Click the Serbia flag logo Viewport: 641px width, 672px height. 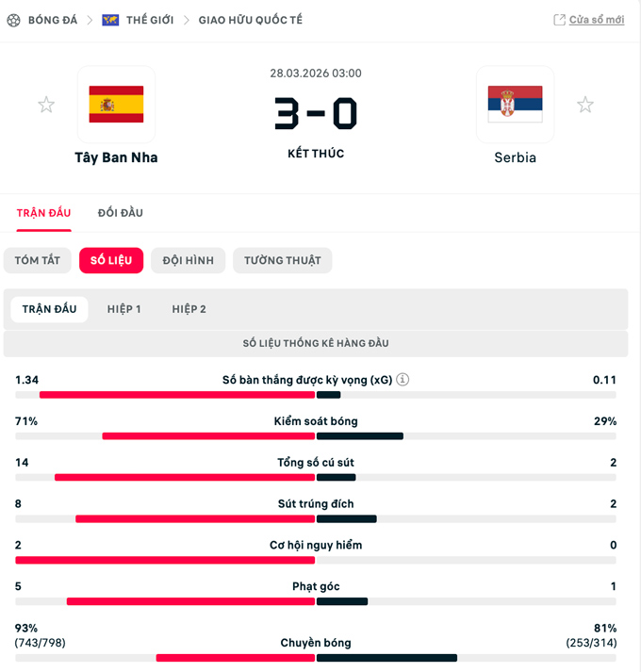(515, 104)
